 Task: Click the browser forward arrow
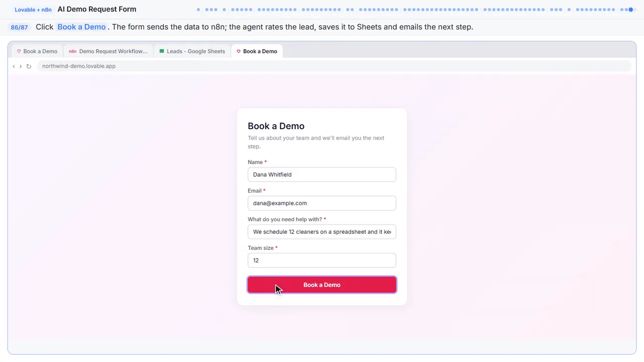point(21,66)
